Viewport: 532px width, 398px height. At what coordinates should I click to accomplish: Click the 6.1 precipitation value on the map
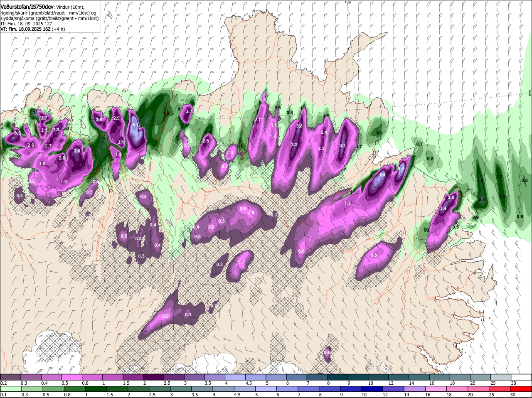[x=135, y=125]
